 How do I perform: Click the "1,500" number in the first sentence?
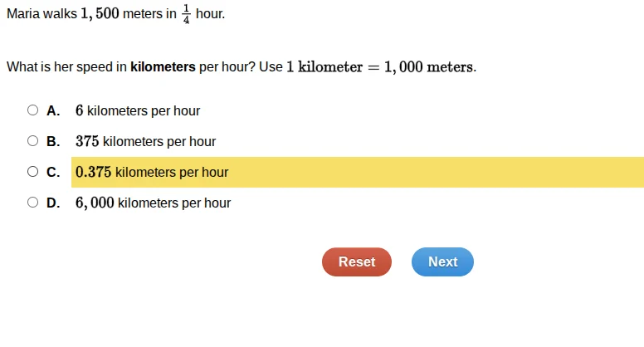pyautogui.click(x=100, y=15)
